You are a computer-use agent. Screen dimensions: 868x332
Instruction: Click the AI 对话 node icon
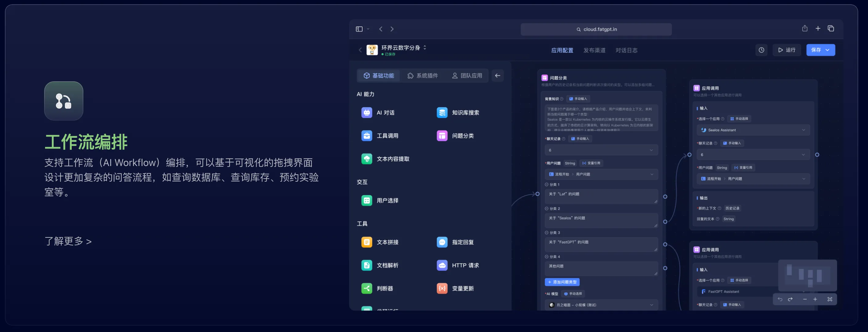click(367, 112)
